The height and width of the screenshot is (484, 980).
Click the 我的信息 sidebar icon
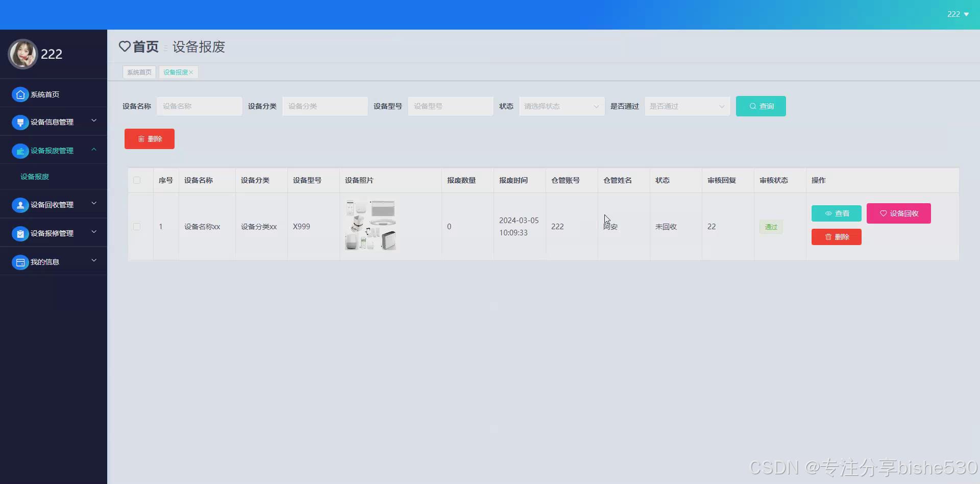(20, 262)
